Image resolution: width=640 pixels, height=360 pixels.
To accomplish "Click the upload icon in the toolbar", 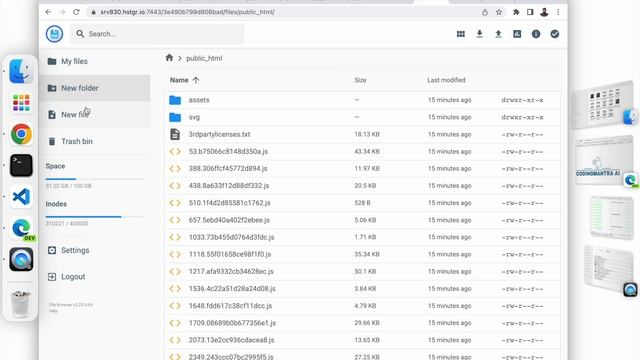I will pyautogui.click(x=498, y=34).
